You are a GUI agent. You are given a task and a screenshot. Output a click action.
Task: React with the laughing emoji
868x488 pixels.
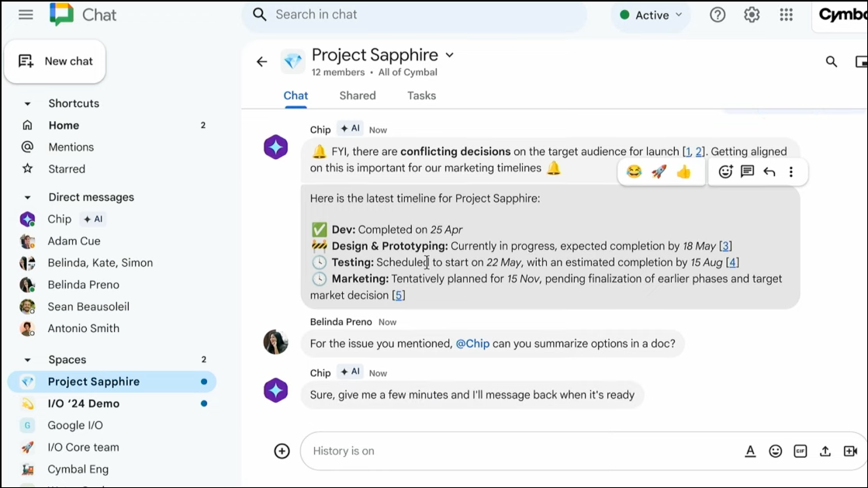[634, 171]
